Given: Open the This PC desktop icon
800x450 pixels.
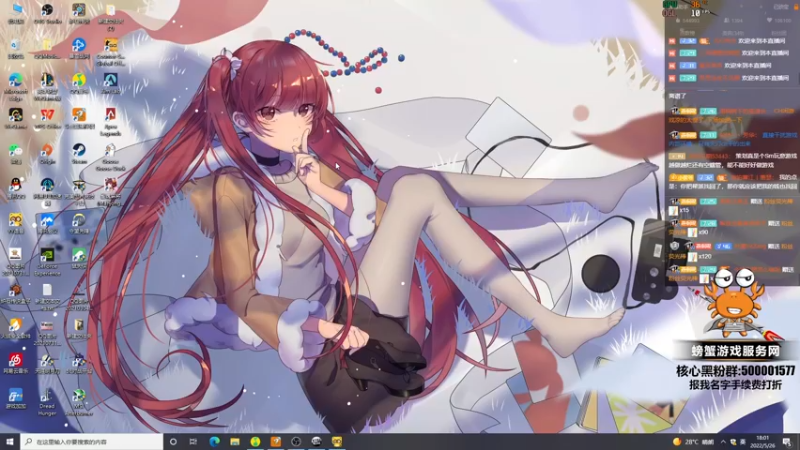Looking at the screenshot, I should click(x=15, y=13).
